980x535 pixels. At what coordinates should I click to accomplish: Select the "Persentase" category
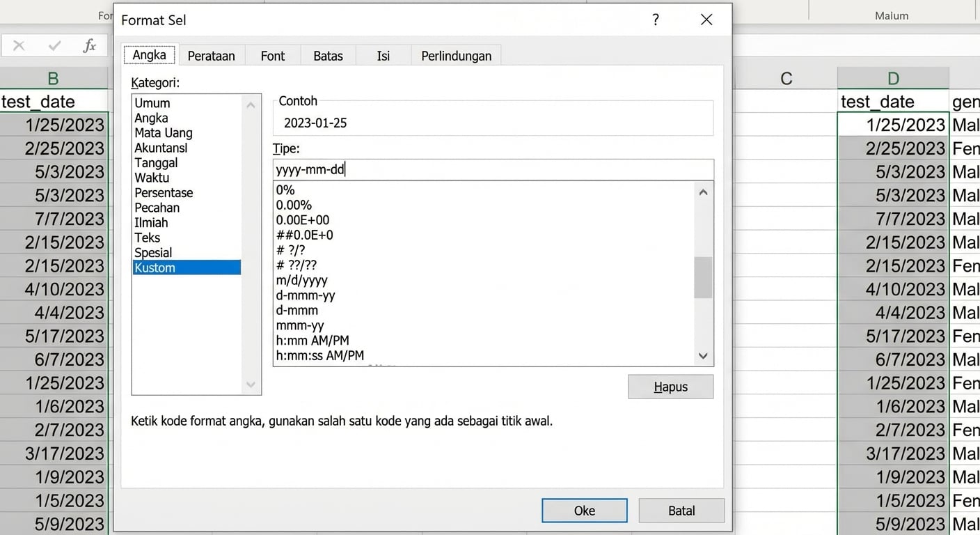tap(164, 192)
